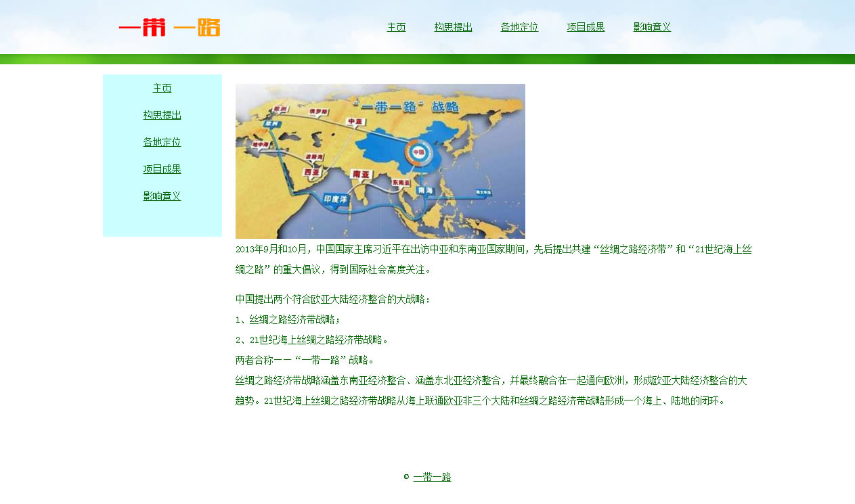Click the 南亚 marker on the map
Image resolution: width=855 pixels, height=504 pixels.
pos(361,175)
